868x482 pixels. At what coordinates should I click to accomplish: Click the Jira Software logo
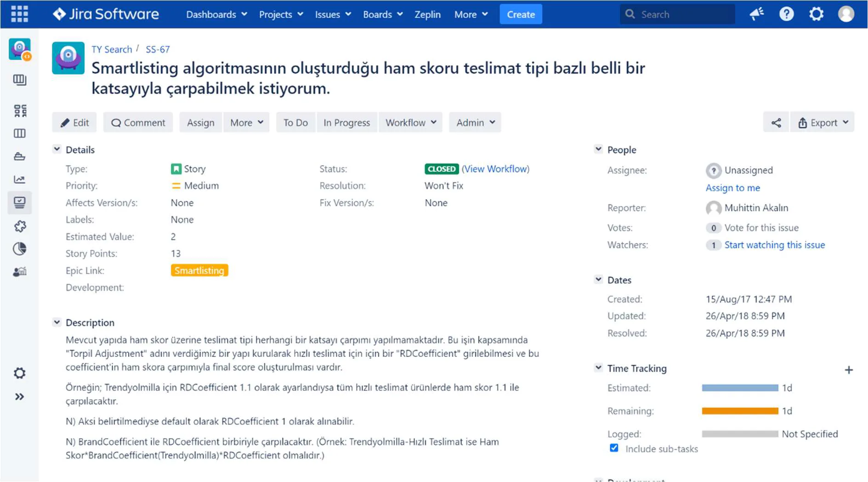[x=106, y=14]
